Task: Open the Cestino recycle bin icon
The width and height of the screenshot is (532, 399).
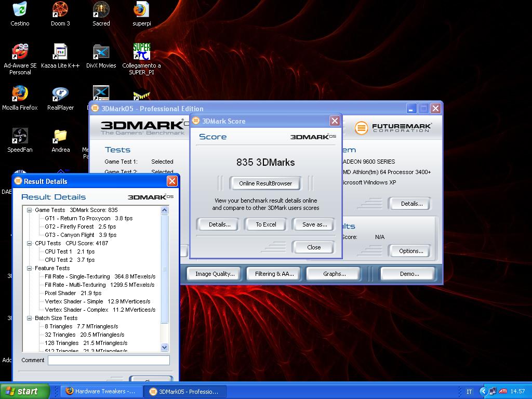Action: [x=20, y=14]
